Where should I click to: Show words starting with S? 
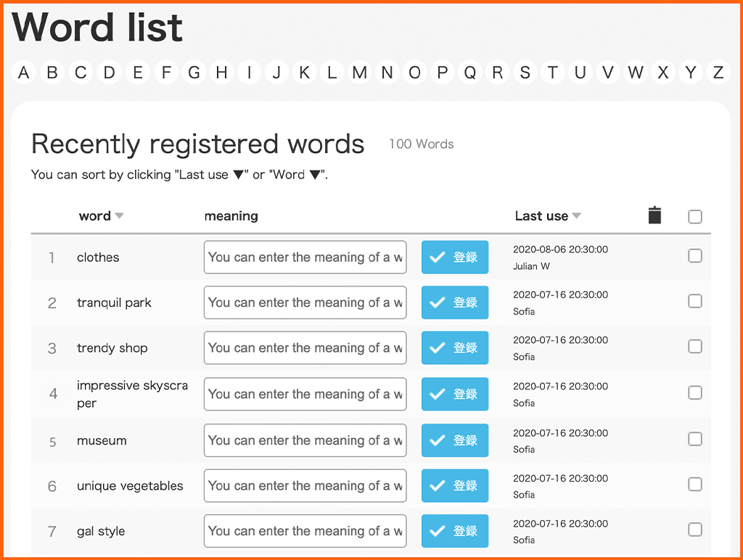(525, 73)
